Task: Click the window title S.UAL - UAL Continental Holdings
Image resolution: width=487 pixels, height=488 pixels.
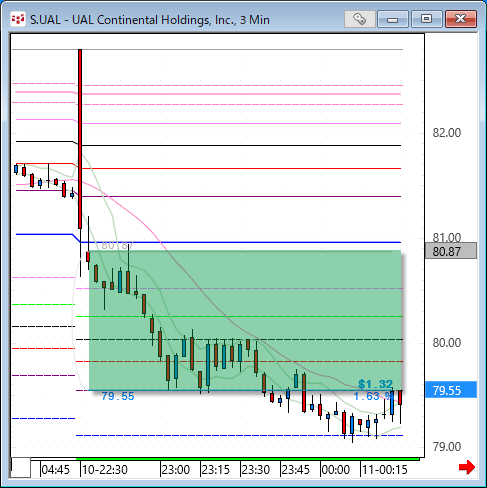Action: [150, 20]
